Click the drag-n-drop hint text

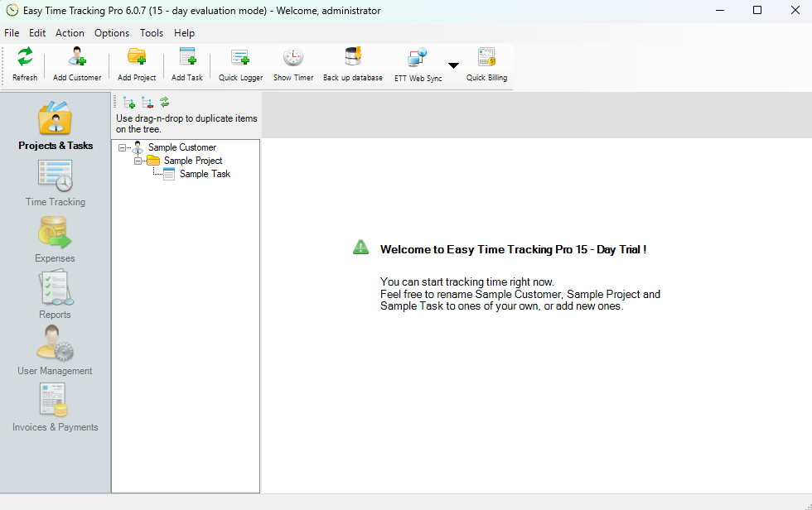(x=186, y=123)
